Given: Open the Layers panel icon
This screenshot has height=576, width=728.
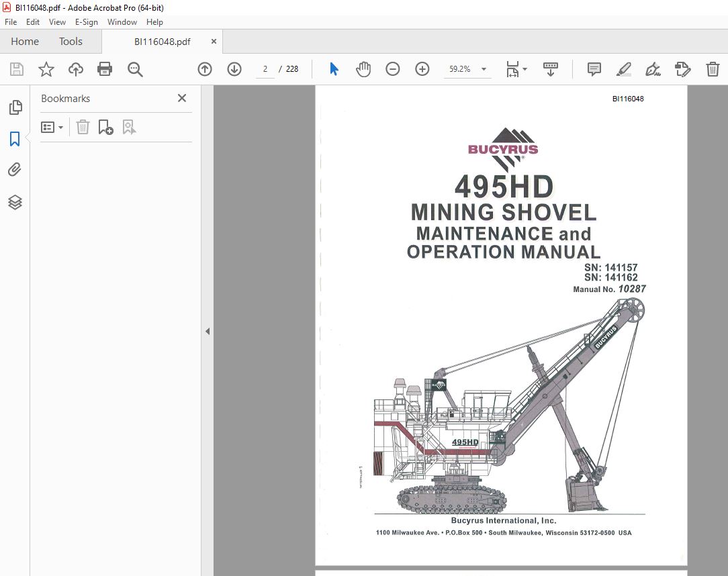Looking at the screenshot, I should (15, 202).
